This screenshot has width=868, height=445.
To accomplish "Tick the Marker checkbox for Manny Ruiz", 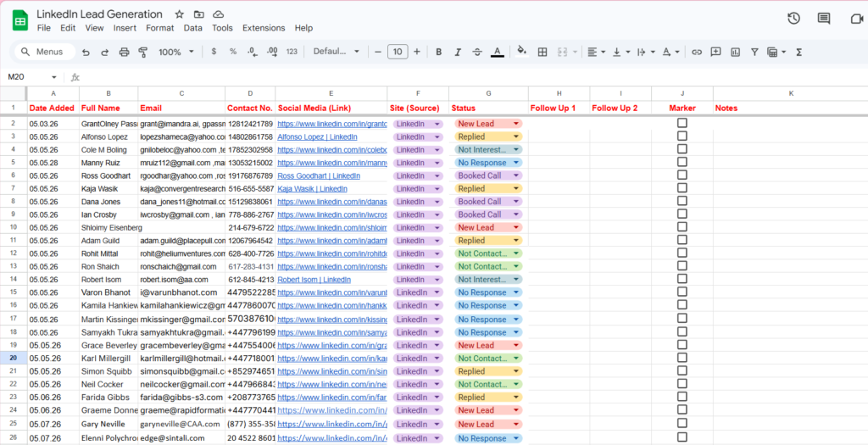I will pos(682,162).
